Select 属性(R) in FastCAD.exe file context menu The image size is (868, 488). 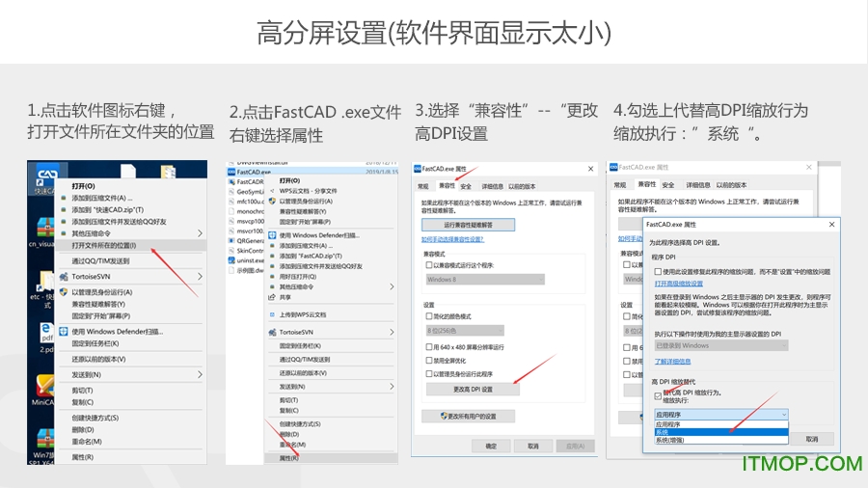coord(331,458)
